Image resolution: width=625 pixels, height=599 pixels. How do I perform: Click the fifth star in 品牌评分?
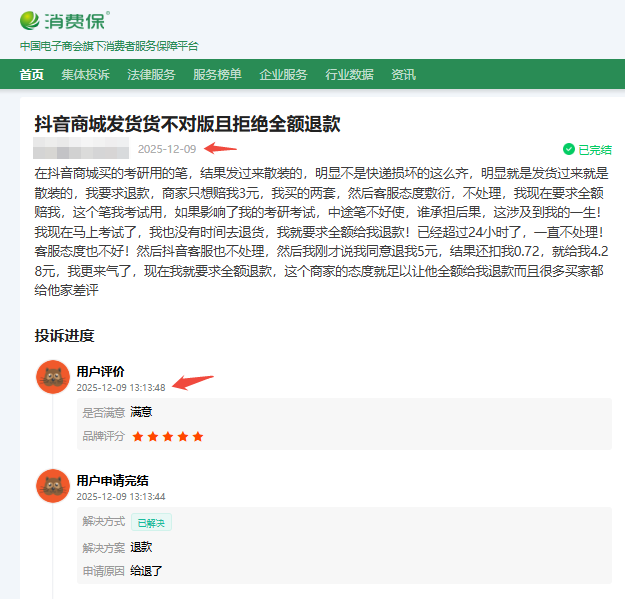197,437
